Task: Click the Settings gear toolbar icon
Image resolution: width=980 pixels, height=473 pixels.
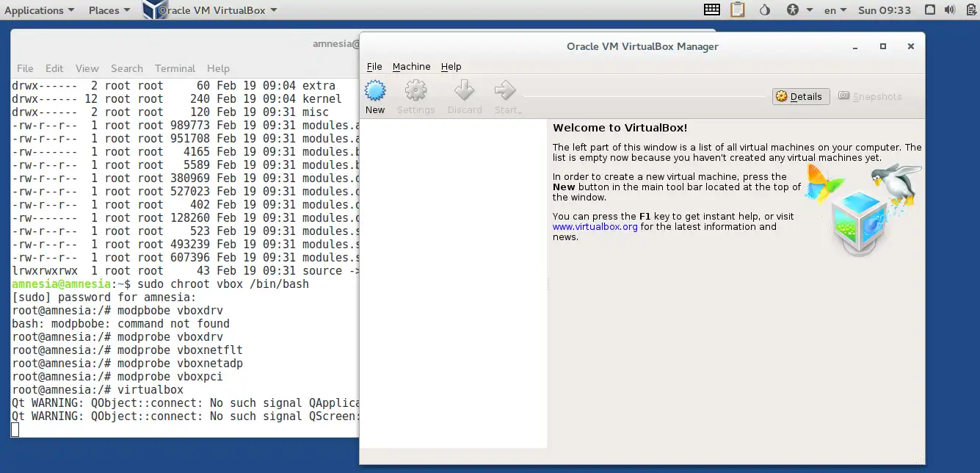Action: (x=415, y=91)
